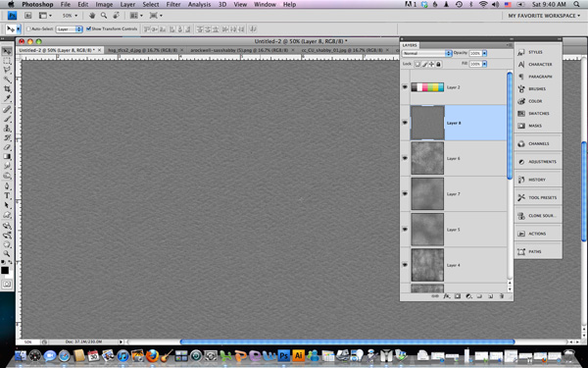Viewport: 588px width, 368px height.
Task: Select the Pen tool
Action: click(7, 186)
